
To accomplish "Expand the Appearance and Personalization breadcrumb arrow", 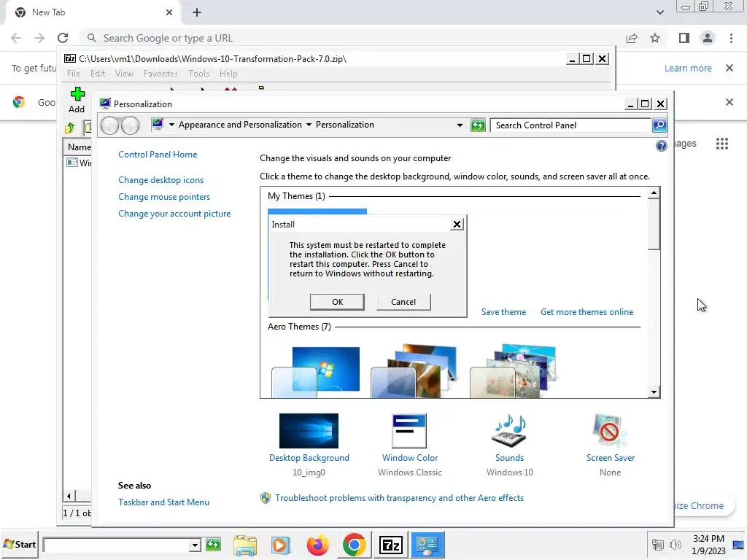I will (x=309, y=125).
